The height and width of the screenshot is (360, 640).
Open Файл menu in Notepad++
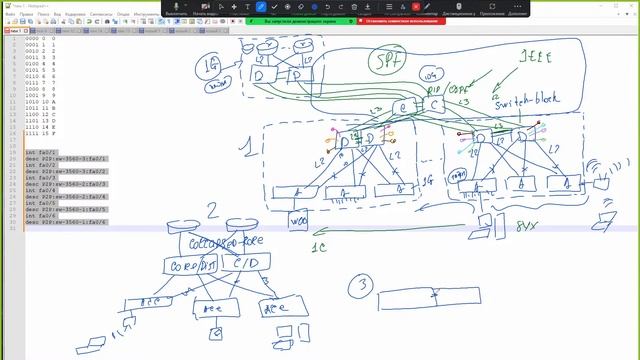[x=10, y=14]
